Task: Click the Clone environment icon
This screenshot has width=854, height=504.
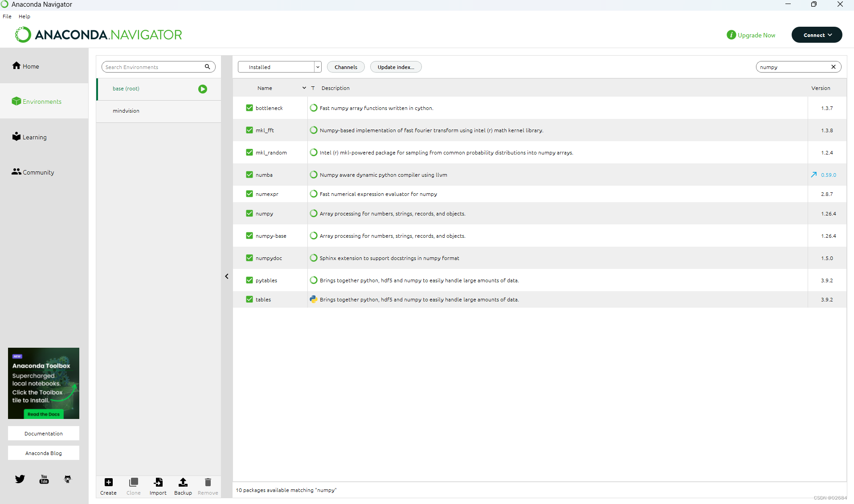Action: tap(134, 482)
